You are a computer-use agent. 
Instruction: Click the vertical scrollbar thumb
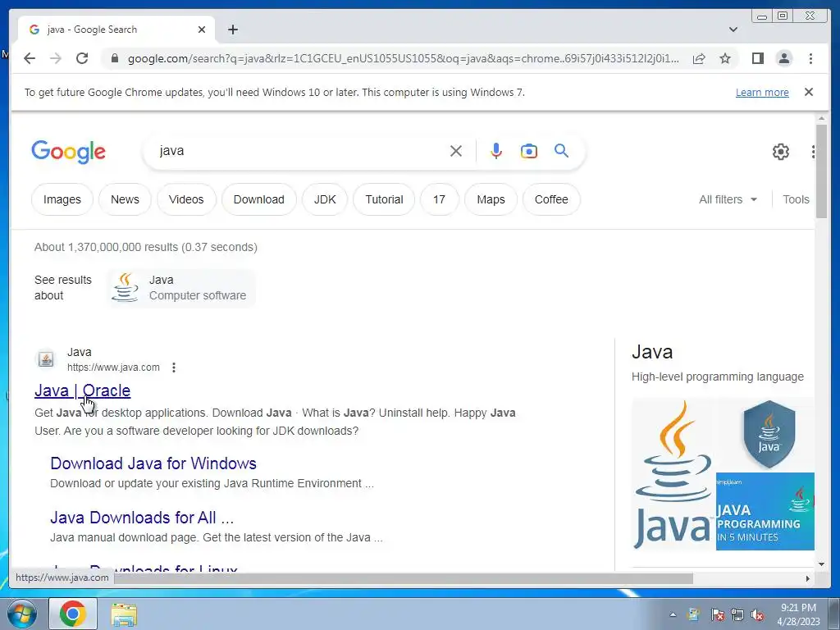(x=821, y=171)
